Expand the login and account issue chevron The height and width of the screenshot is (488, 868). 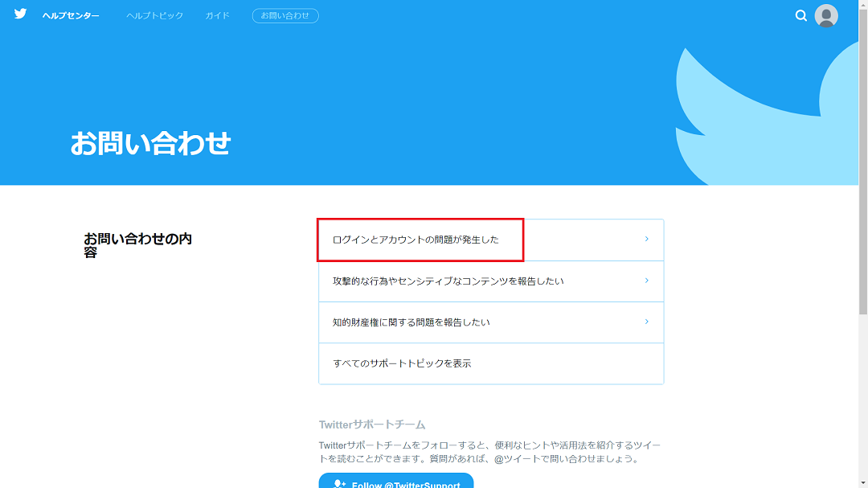click(646, 239)
